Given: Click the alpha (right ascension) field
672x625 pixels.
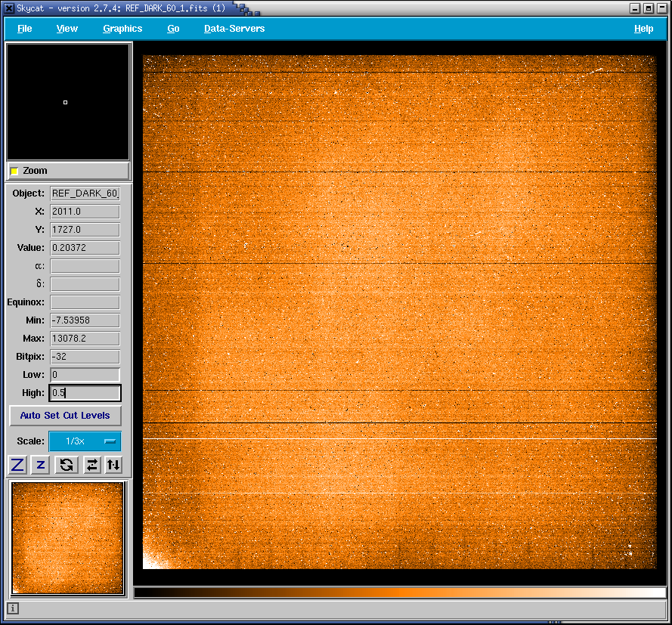Looking at the screenshot, I should click(85, 266).
